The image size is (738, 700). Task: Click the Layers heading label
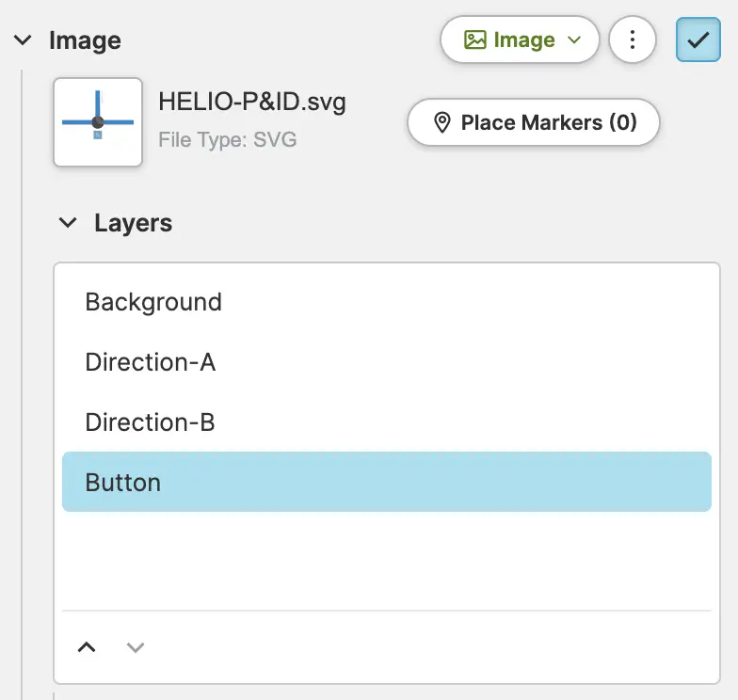click(x=133, y=224)
